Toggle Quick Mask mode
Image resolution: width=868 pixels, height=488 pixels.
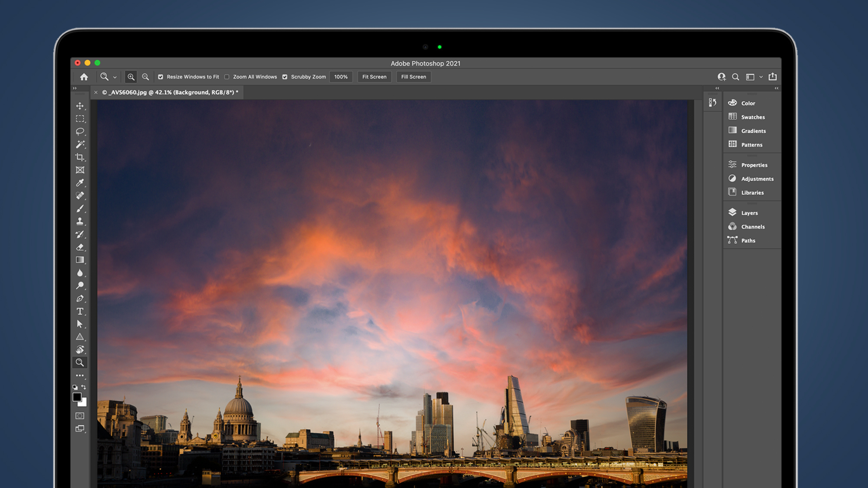coord(80,416)
